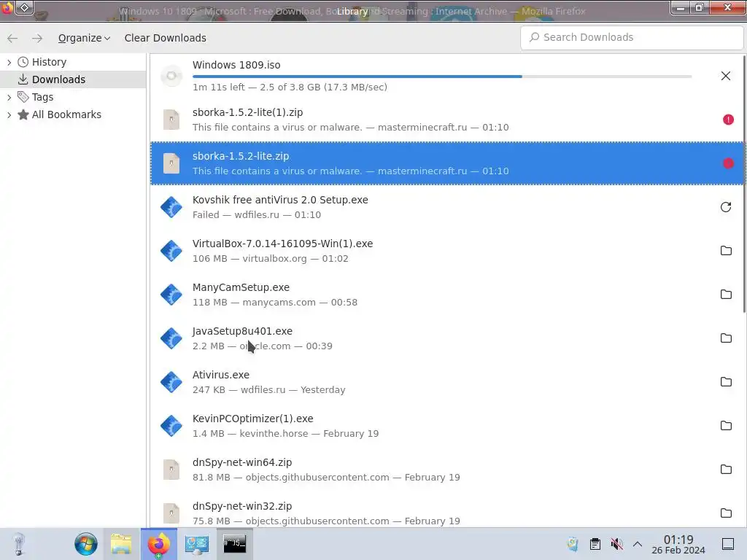
Task: Open the terminal window from taskbar
Action: coord(234,544)
